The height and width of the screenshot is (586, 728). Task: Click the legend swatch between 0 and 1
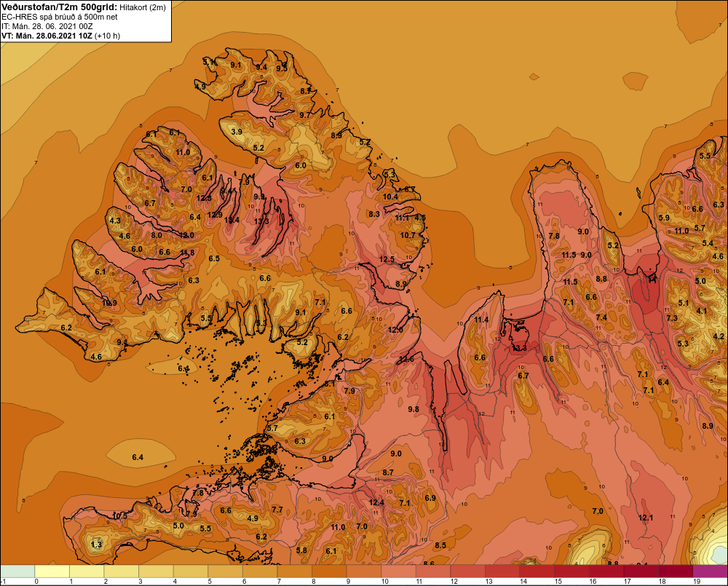point(52,571)
